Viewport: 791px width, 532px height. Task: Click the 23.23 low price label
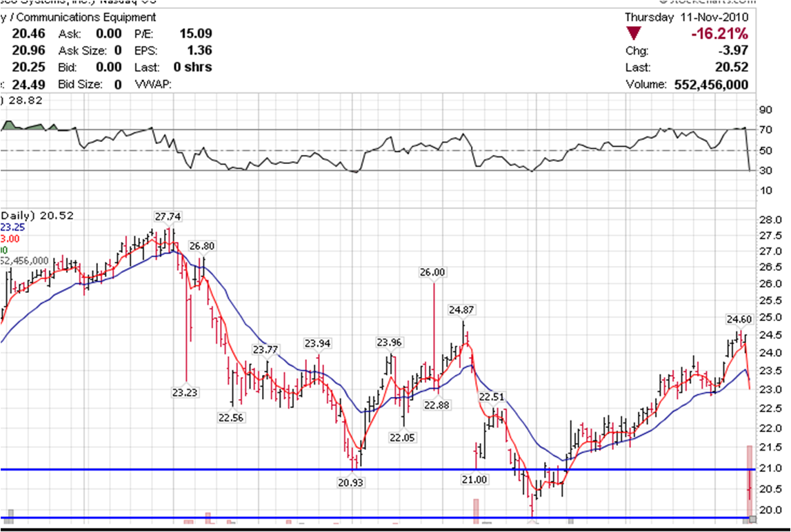tap(185, 392)
